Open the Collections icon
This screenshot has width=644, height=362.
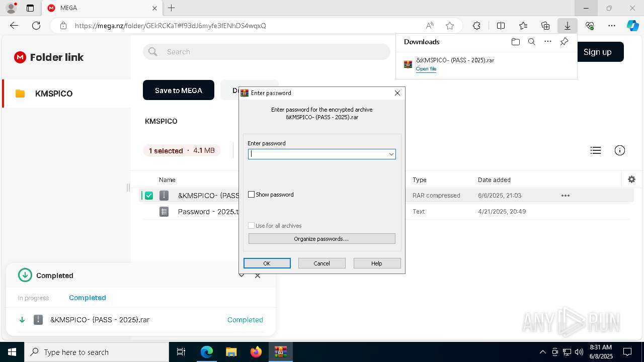pyautogui.click(x=545, y=26)
